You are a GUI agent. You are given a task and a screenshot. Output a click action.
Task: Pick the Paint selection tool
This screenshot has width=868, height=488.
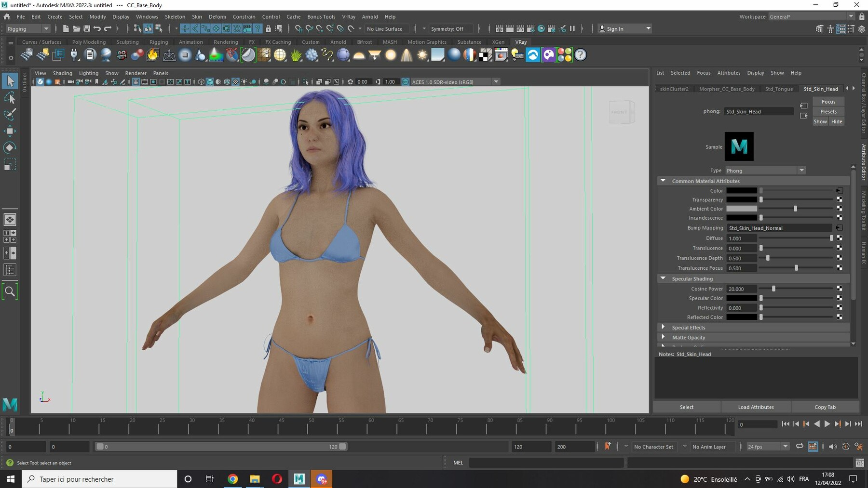pos(10,115)
